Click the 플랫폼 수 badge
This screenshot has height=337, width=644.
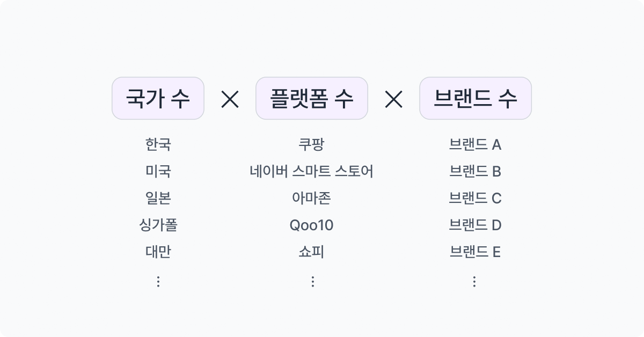tap(312, 98)
